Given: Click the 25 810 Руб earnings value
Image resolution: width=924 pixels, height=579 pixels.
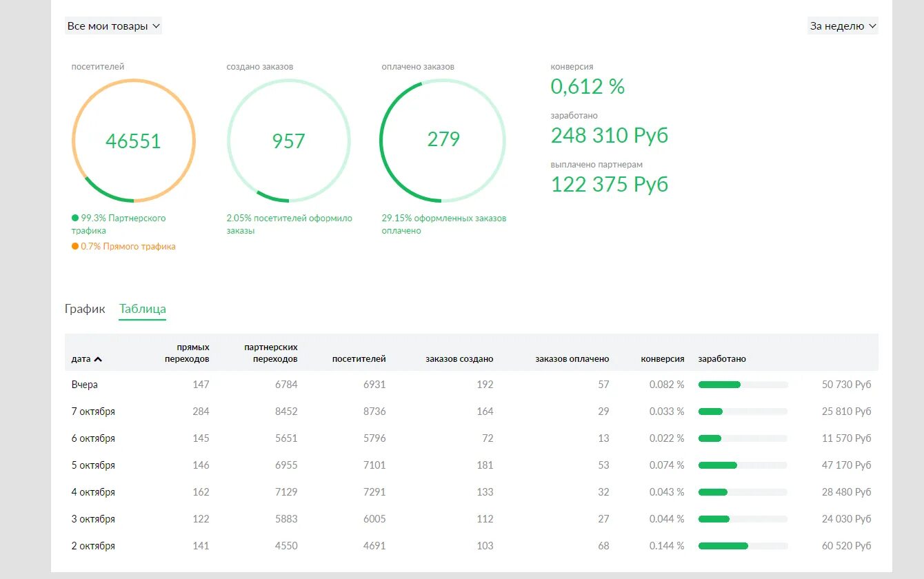Looking at the screenshot, I should [847, 412].
